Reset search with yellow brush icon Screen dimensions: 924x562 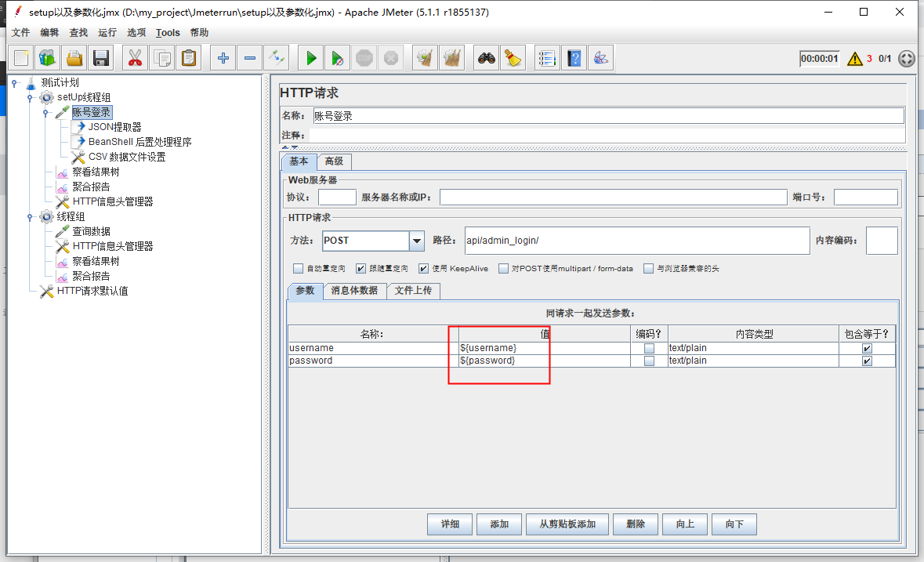pyautogui.click(x=513, y=58)
